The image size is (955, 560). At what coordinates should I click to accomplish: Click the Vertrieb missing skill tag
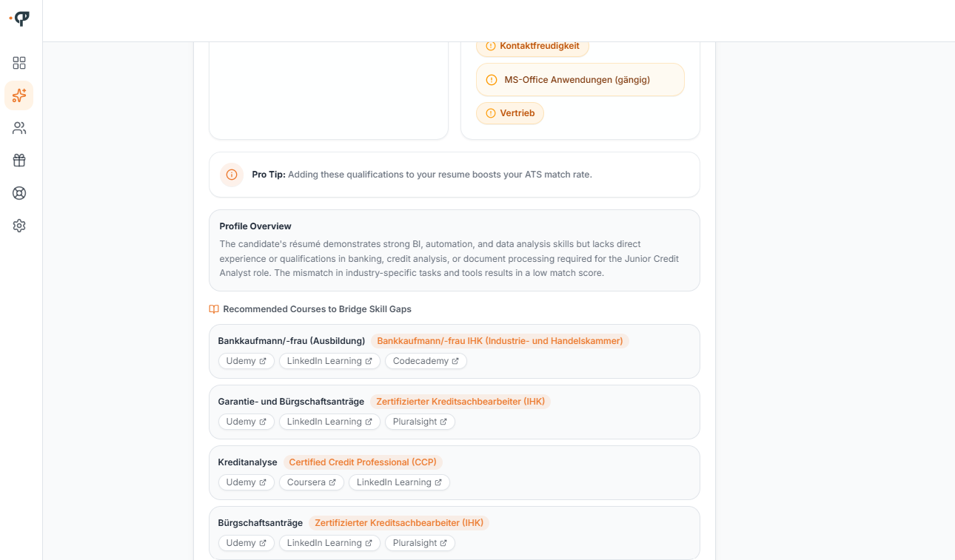[x=510, y=113]
